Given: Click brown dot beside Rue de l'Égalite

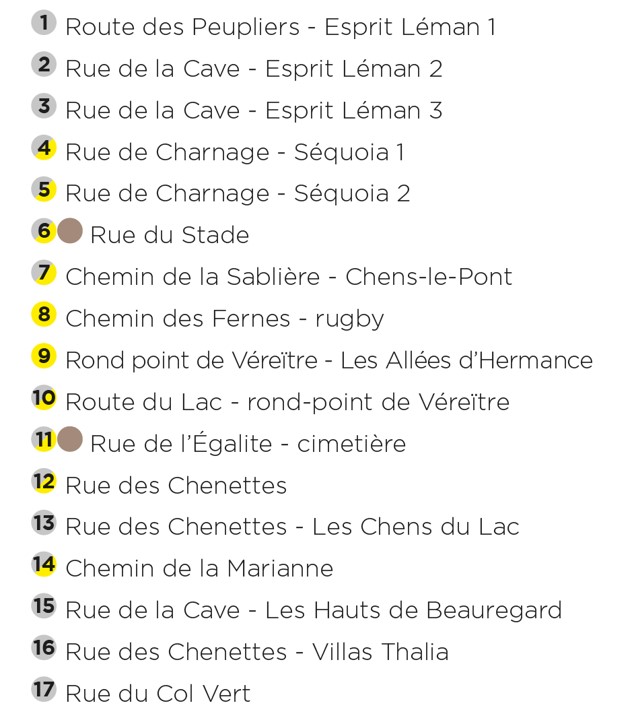Looking at the screenshot, I should pos(70,439).
